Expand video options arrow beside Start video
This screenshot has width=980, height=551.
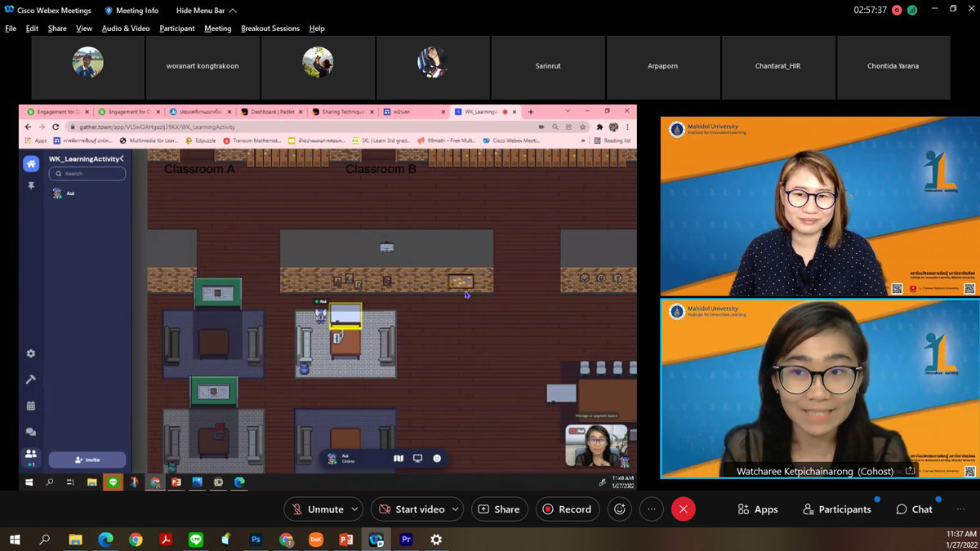tap(455, 509)
